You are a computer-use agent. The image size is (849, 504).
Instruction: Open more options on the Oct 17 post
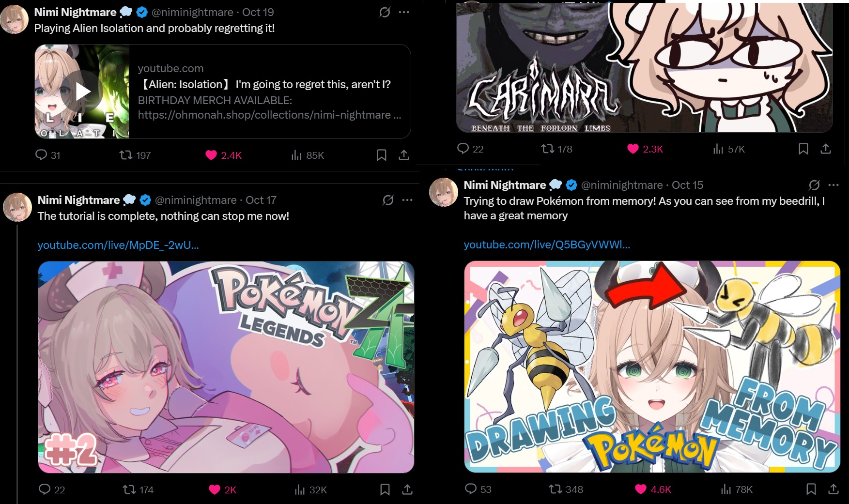[407, 200]
